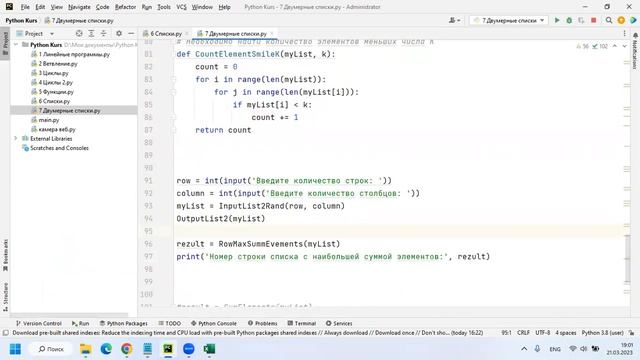Open Windows Start menu
This screenshot has height=360, width=640.
pyautogui.click(x=16, y=349)
